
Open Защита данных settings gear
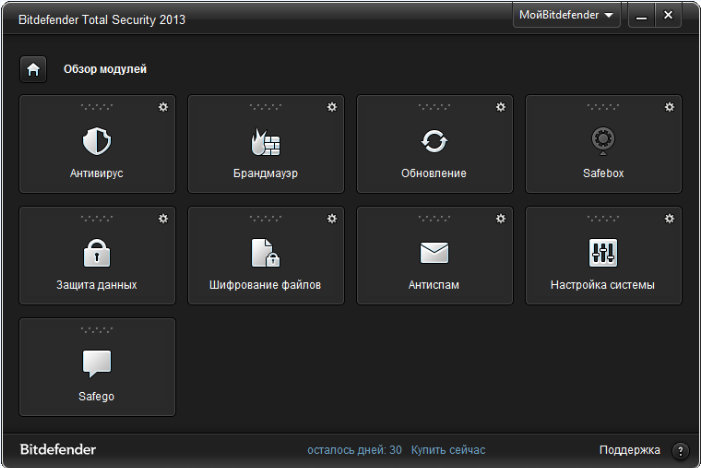coord(163,219)
